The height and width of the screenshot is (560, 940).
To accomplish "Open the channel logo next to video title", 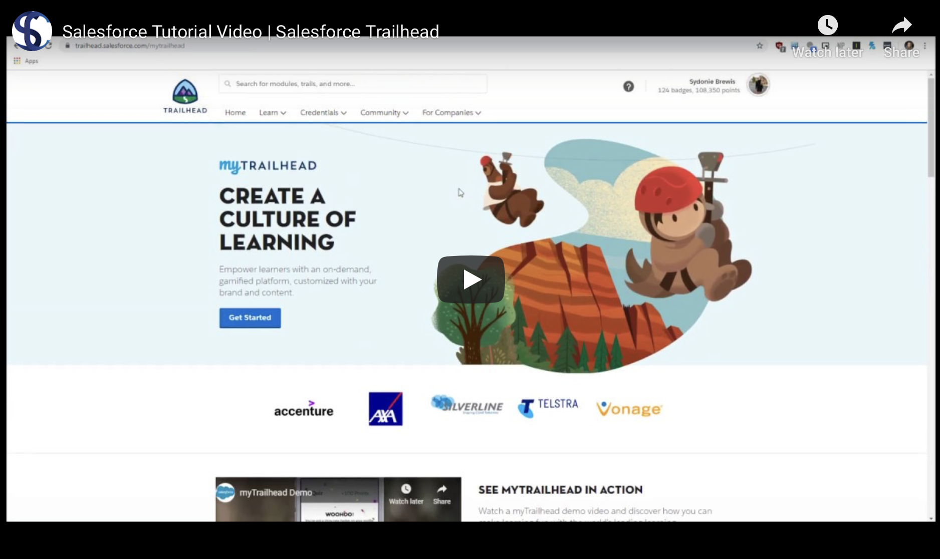I will coord(32,31).
